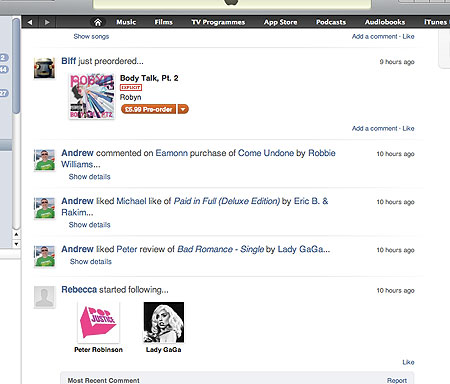Go to the Audiobooks tab
The height and width of the screenshot is (384, 450).
pyautogui.click(x=385, y=22)
